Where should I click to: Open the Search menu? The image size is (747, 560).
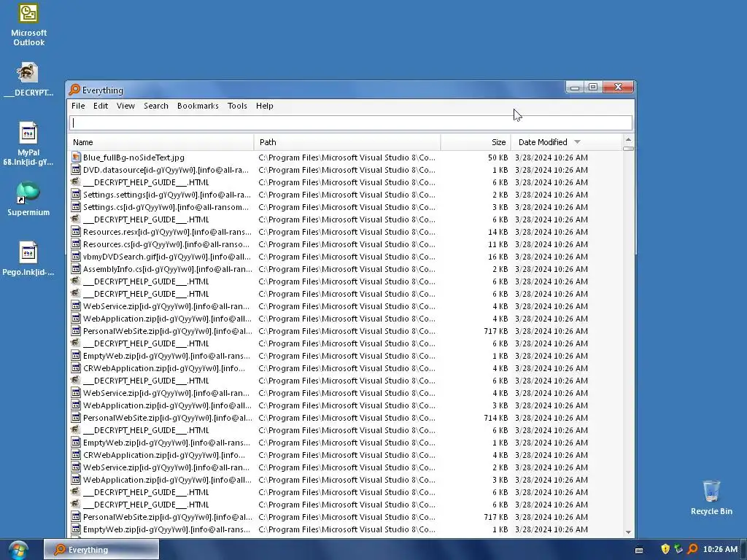[156, 106]
